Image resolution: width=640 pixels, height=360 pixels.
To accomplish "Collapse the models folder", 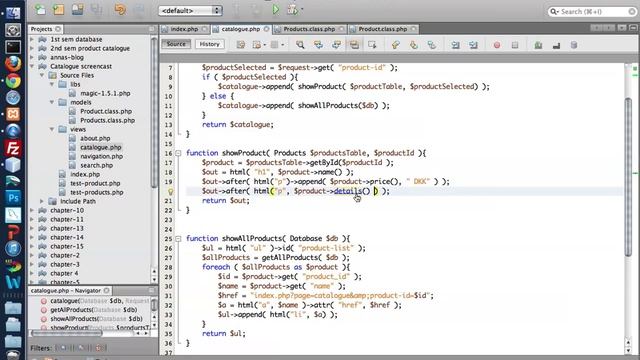I will pos(52,102).
